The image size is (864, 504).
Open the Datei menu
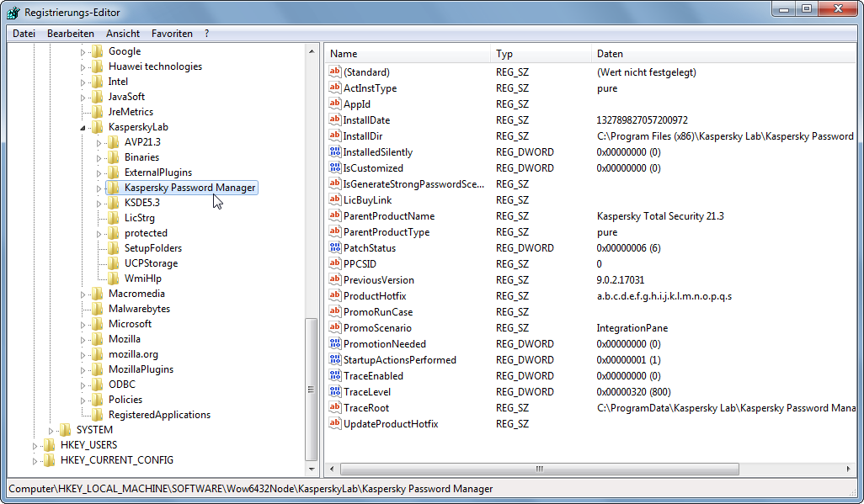24,34
